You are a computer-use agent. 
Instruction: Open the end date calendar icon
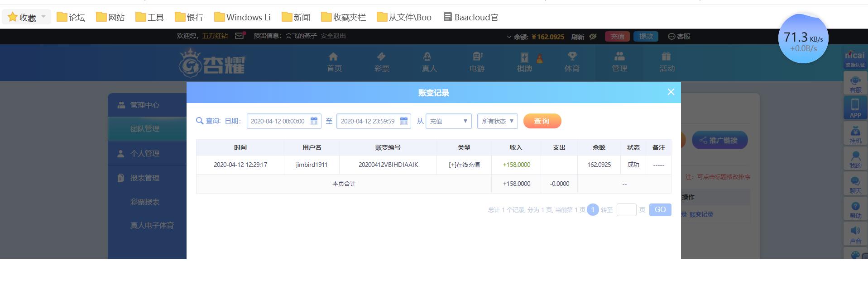(404, 121)
